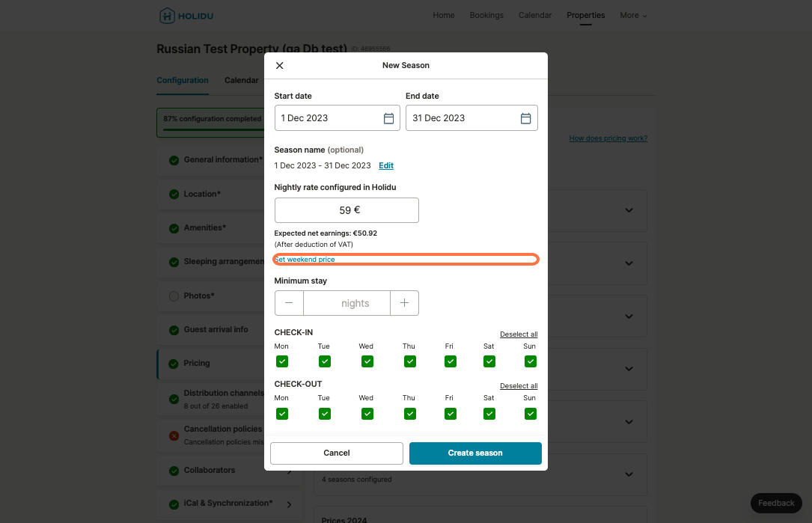Image resolution: width=812 pixels, height=523 pixels.
Task: Open Bookings in top navigation
Action: point(486,16)
